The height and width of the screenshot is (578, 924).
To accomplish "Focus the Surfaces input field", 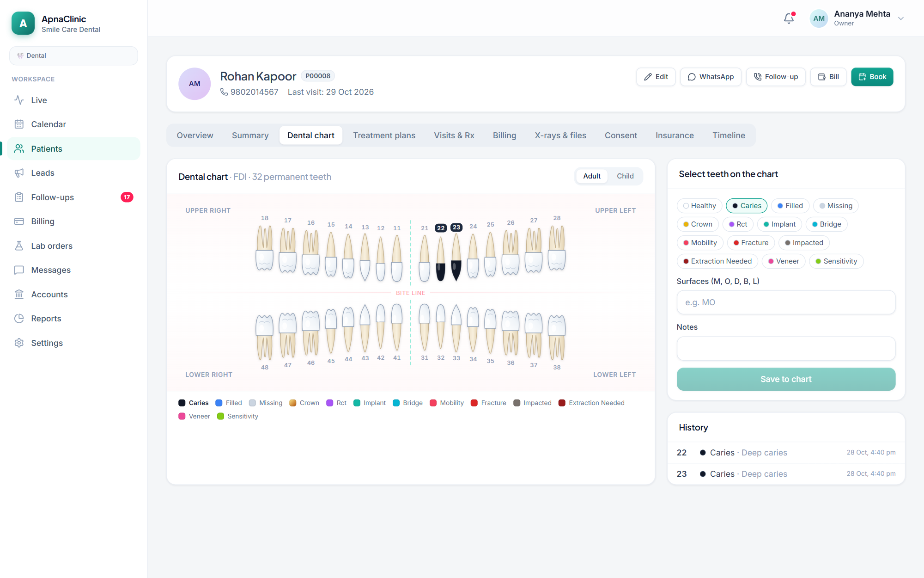I will coord(786,302).
